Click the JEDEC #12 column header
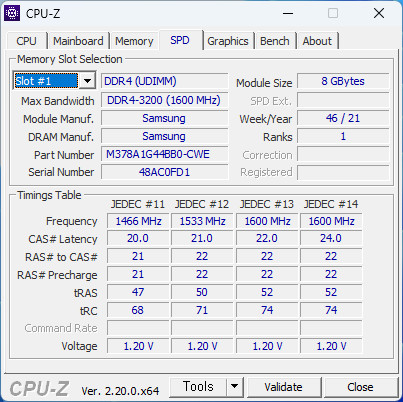The width and height of the screenshot is (403, 402). (x=202, y=204)
